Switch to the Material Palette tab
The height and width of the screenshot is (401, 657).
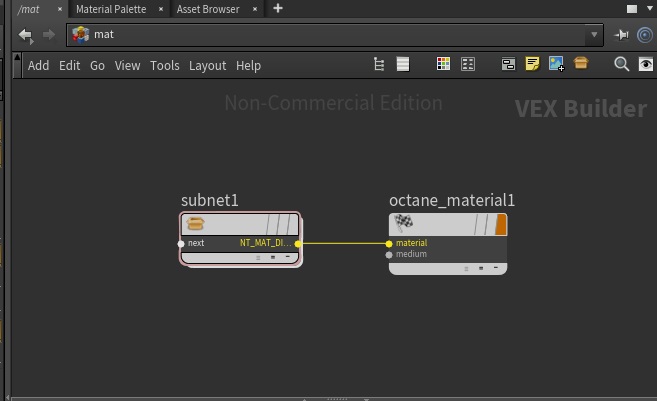(x=111, y=9)
